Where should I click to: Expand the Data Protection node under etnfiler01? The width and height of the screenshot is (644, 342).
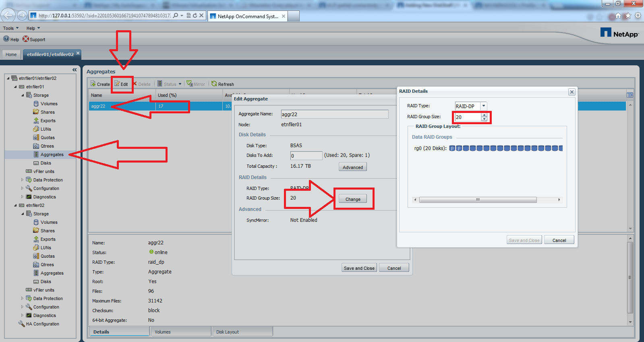tap(22, 180)
